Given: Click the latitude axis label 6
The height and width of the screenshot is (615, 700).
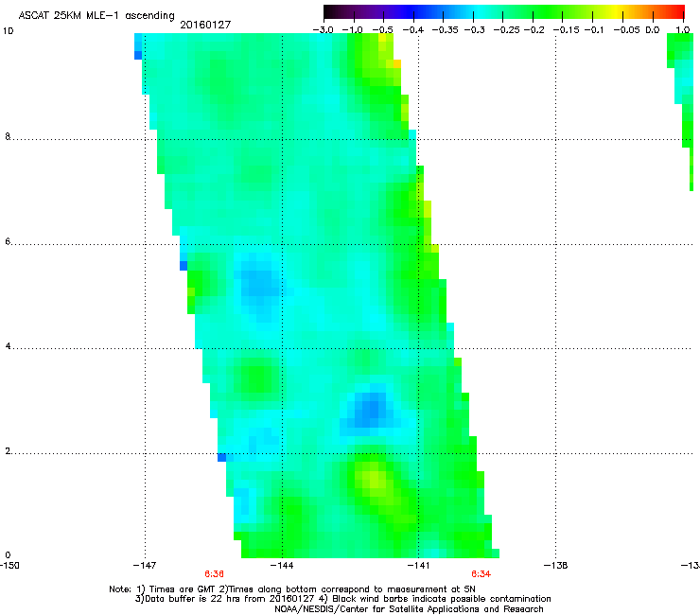Looking at the screenshot, I should click(x=8, y=241).
